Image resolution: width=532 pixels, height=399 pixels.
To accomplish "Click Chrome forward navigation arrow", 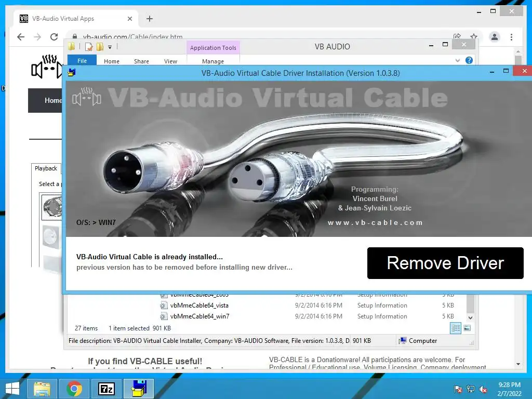I will click(37, 37).
